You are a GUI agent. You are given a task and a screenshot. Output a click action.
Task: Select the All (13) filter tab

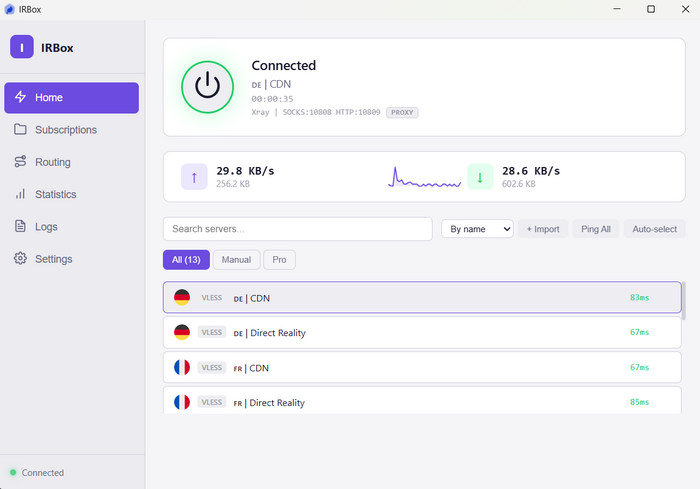(x=186, y=260)
